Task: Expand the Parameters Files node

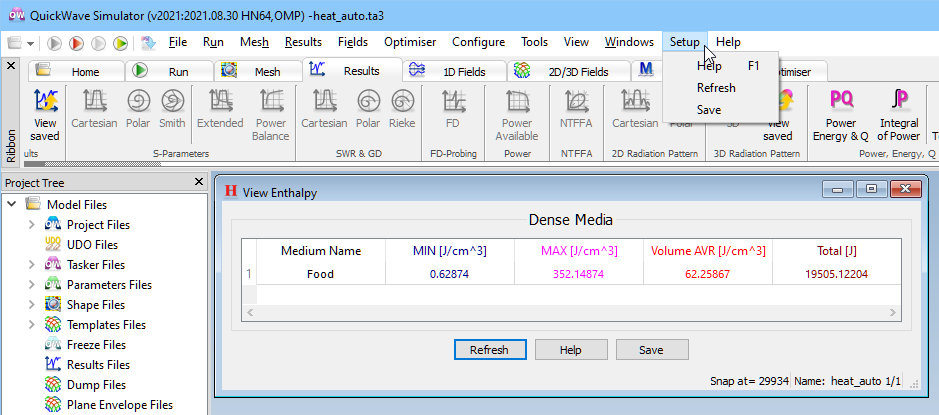Action: click(32, 284)
